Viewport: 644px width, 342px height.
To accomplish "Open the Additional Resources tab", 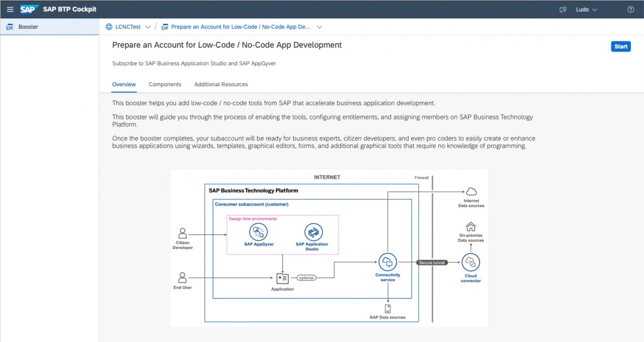I will click(x=221, y=84).
